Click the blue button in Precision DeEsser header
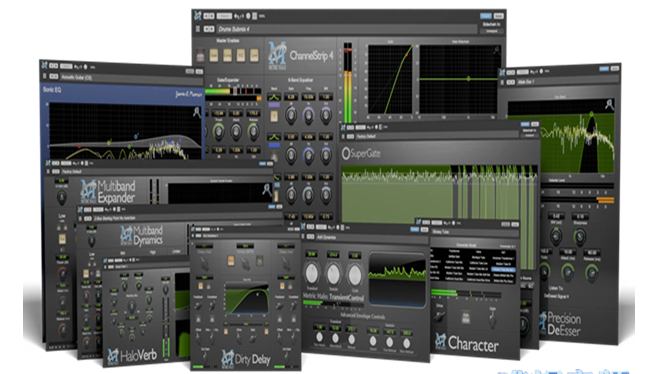 coord(604,69)
